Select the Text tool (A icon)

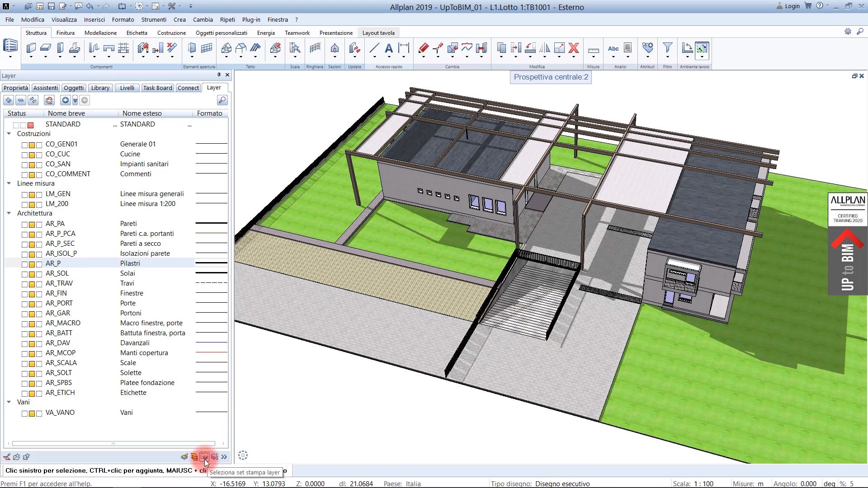coord(389,48)
